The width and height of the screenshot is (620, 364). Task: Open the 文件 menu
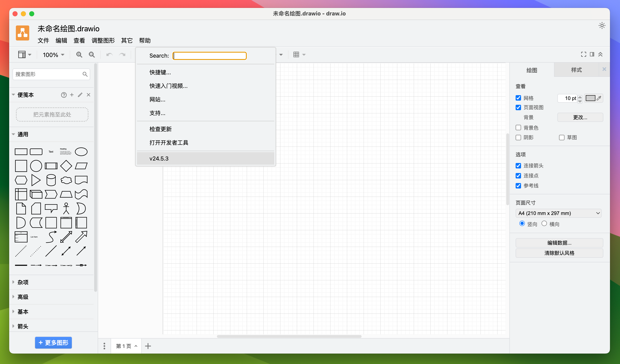pos(43,40)
